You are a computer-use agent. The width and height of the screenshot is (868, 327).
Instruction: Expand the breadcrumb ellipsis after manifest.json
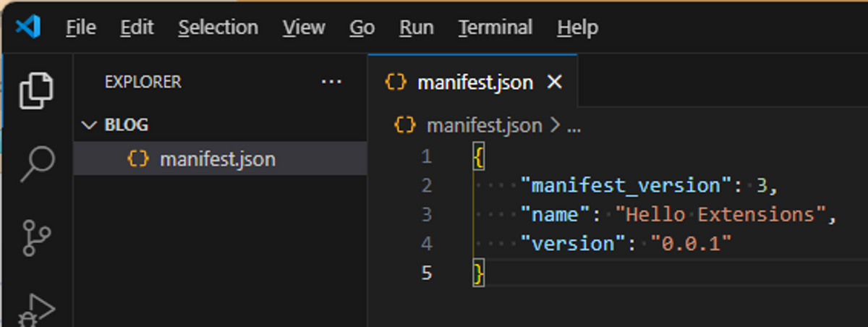(x=574, y=126)
